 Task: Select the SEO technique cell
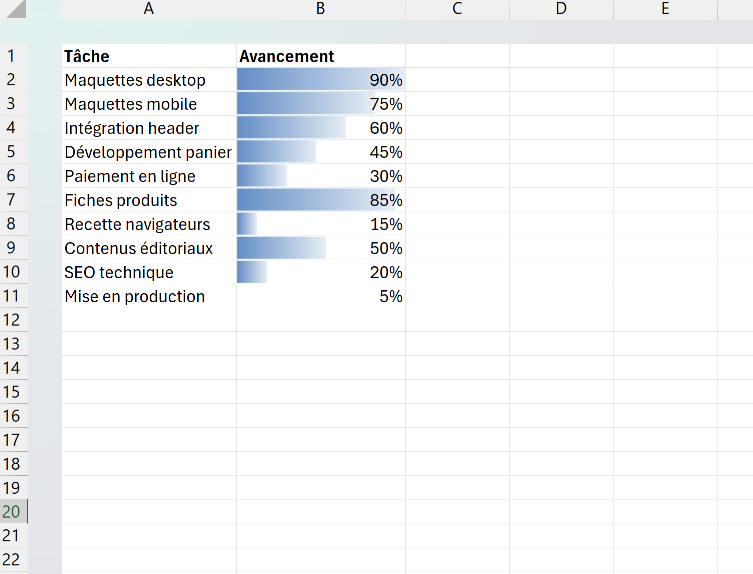coord(149,272)
